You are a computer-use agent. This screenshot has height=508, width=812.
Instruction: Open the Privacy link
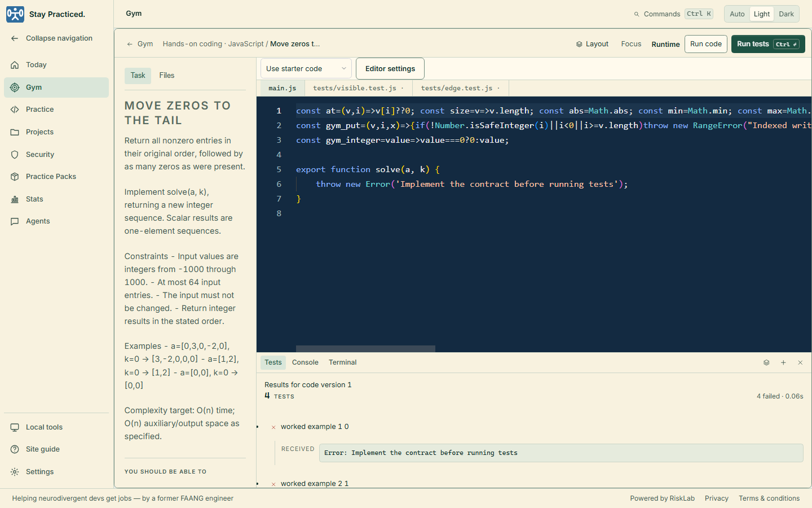click(x=717, y=498)
